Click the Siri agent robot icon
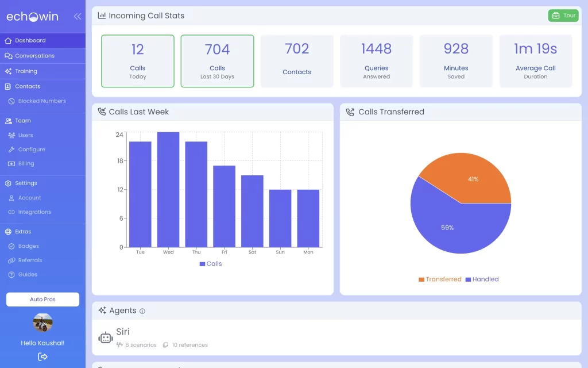Image resolution: width=588 pixels, height=368 pixels. 106,338
